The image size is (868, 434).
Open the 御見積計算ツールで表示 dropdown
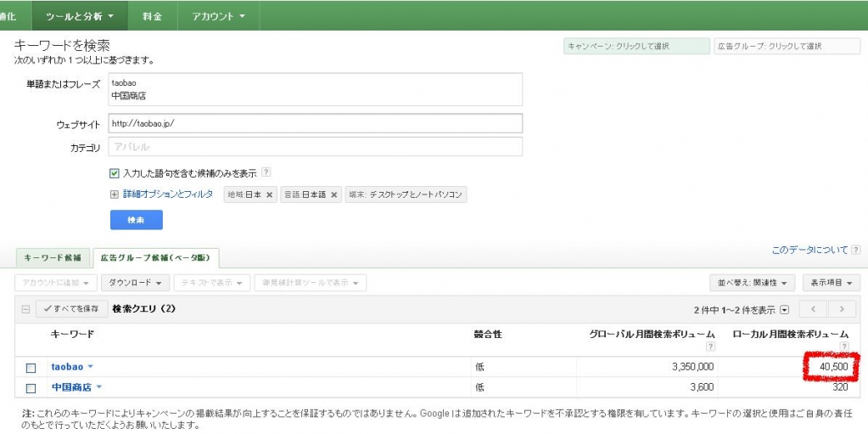pos(310,283)
